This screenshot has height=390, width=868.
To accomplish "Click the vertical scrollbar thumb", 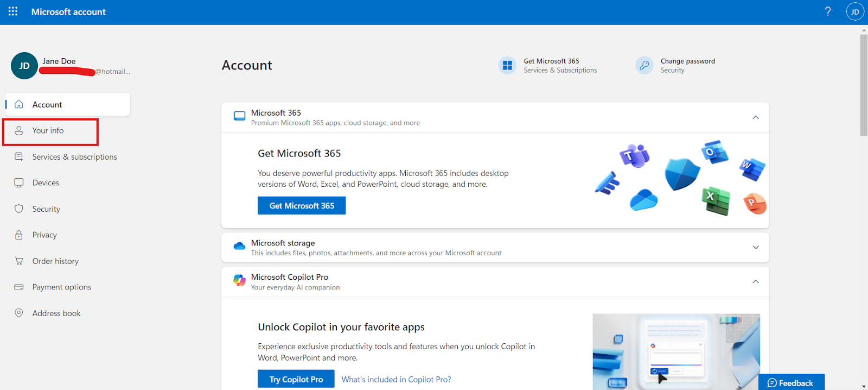I will 864,85.
